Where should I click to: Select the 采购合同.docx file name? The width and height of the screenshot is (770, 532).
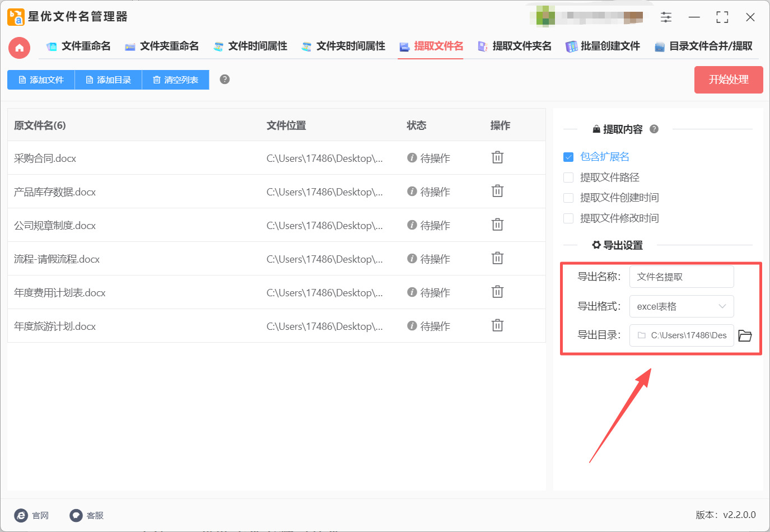pos(45,158)
